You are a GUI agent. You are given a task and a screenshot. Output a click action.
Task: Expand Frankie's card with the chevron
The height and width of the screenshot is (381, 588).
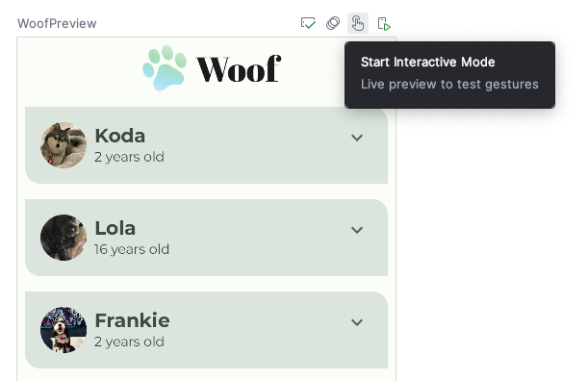(357, 322)
